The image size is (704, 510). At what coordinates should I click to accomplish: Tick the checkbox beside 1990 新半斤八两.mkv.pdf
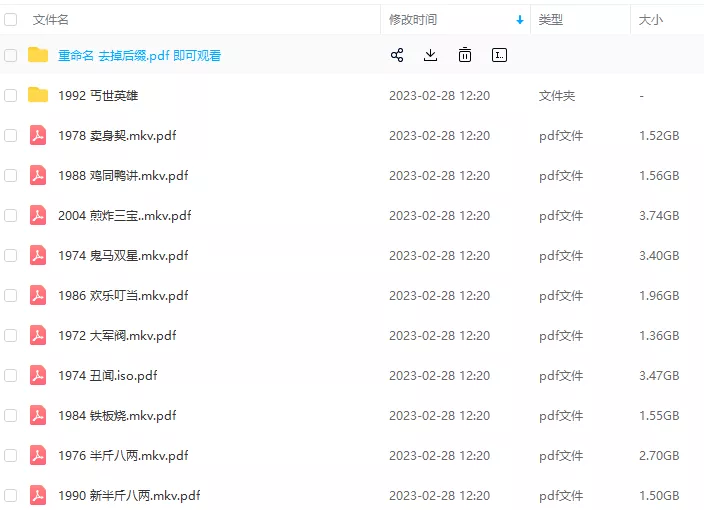[11, 495]
